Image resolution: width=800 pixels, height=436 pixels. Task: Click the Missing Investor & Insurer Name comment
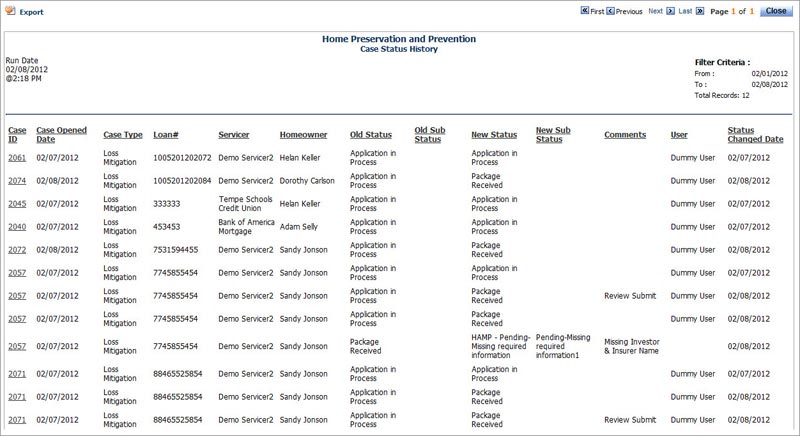[632, 346]
